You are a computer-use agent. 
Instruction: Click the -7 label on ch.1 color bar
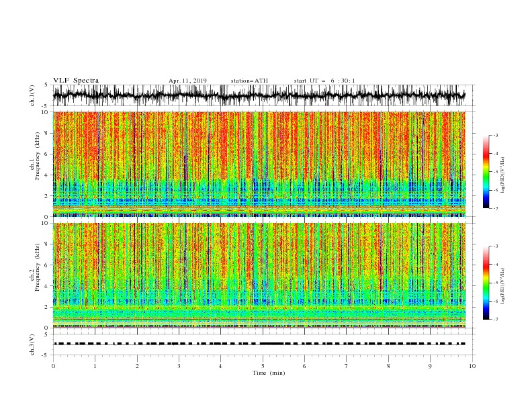[495, 209]
